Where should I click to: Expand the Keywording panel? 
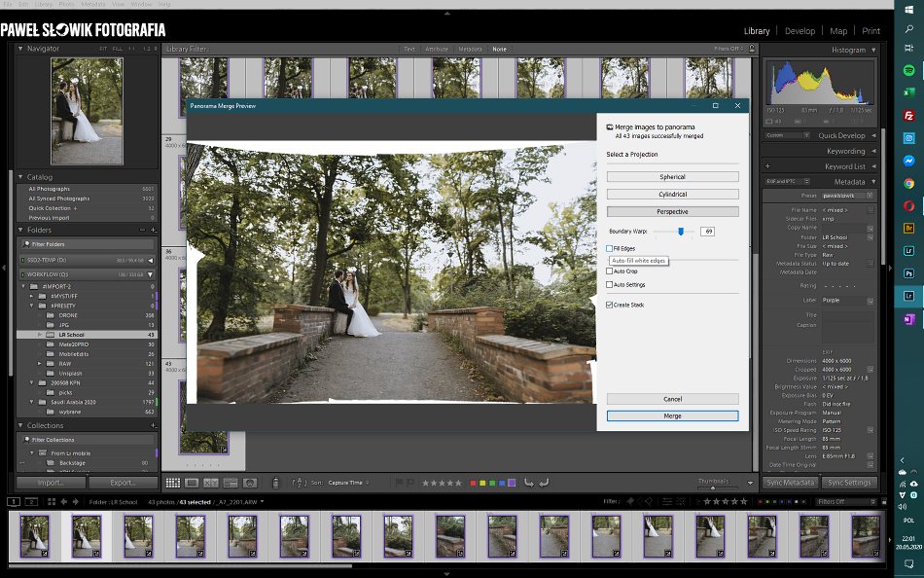[873, 151]
